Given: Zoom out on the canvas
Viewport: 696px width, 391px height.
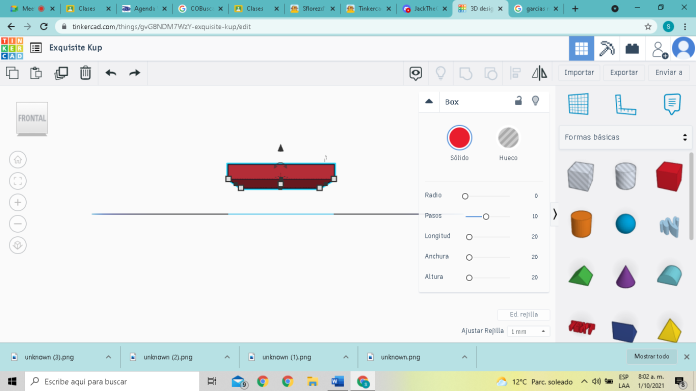Looking at the screenshot, I should (18, 224).
